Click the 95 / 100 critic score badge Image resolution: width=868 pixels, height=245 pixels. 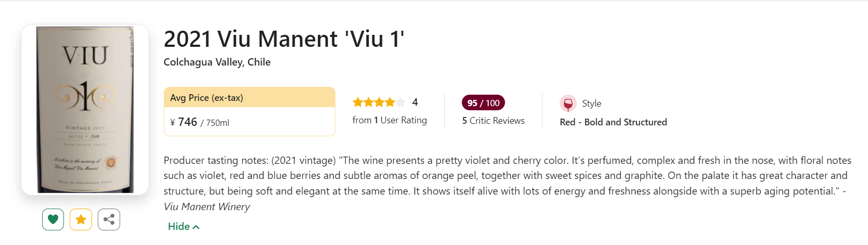[483, 103]
